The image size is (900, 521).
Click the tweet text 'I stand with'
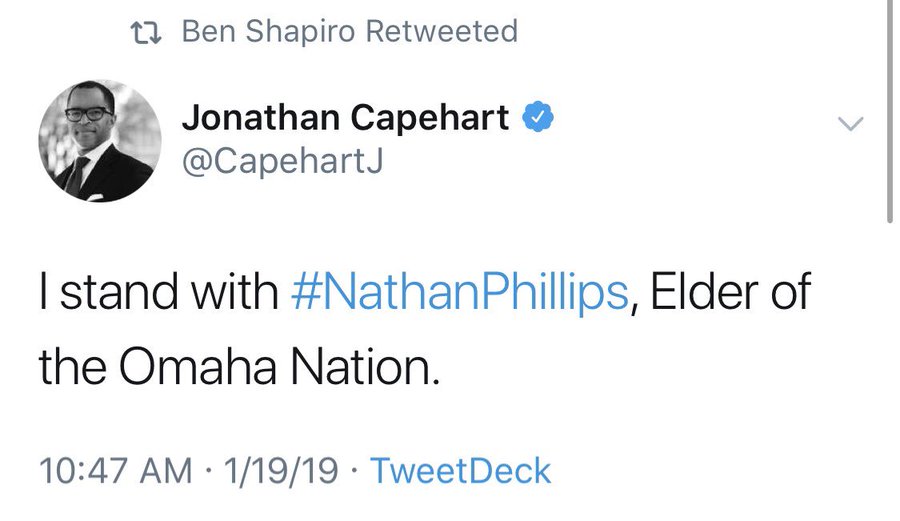pyautogui.click(x=158, y=293)
